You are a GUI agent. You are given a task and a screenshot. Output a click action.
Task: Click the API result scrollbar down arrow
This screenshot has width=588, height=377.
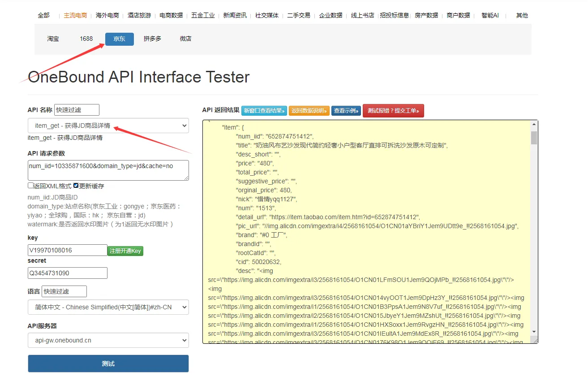point(534,332)
